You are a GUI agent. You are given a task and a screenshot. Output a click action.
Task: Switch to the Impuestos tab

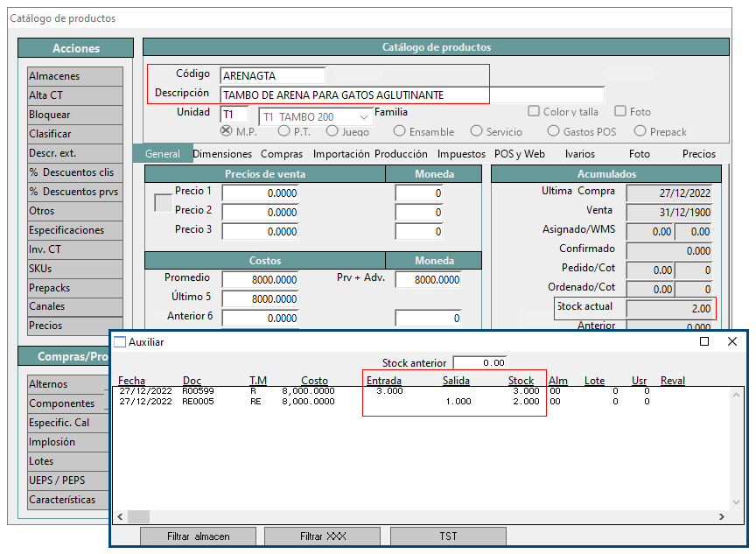coord(461,154)
